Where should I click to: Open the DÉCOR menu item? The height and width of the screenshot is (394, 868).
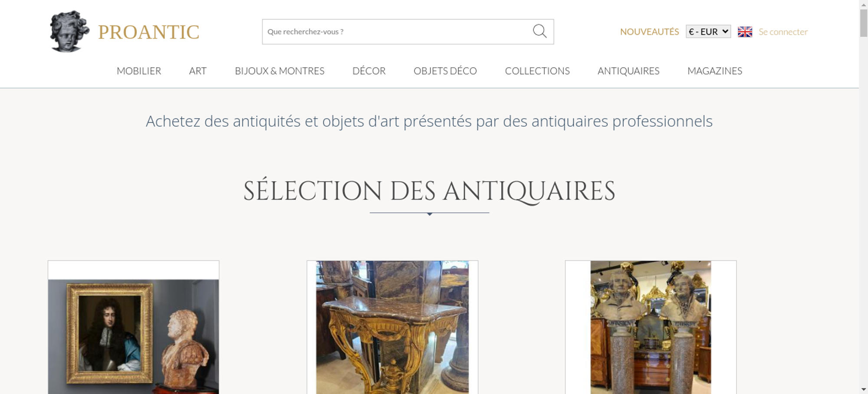369,71
